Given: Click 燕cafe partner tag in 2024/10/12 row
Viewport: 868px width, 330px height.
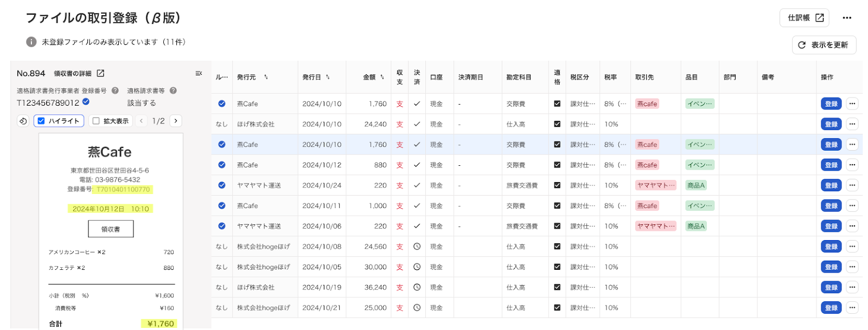Looking at the screenshot, I should pyautogui.click(x=647, y=165).
